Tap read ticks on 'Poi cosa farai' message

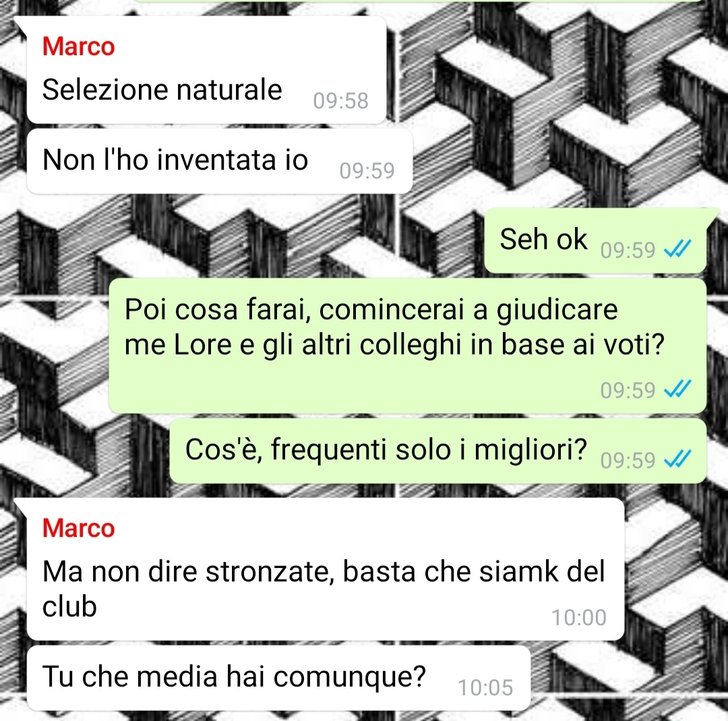click(x=677, y=389)
